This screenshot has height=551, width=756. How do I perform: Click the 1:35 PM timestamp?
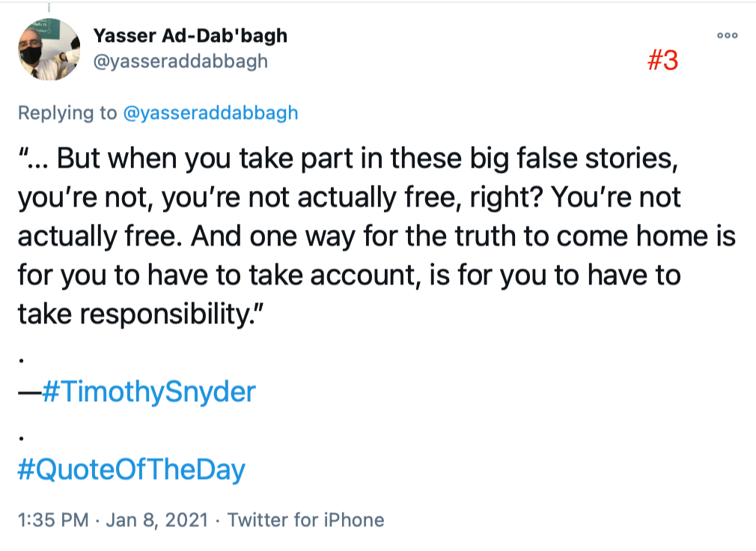pos(52,520)
